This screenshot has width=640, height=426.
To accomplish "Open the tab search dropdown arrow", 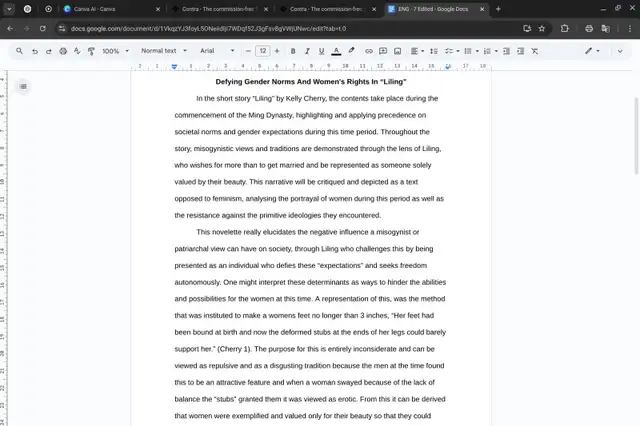I will coord(9,9).
